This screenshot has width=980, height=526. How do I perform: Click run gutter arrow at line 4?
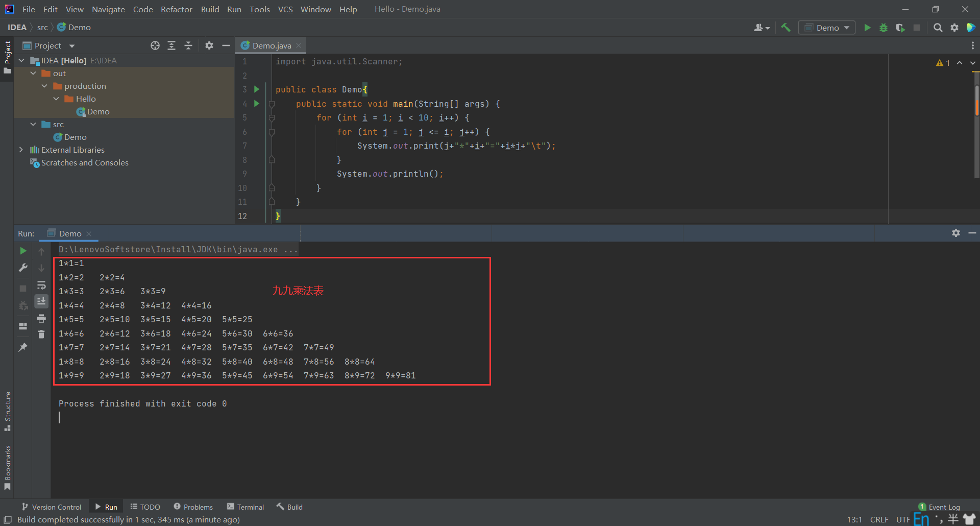(x=257, y=104)
